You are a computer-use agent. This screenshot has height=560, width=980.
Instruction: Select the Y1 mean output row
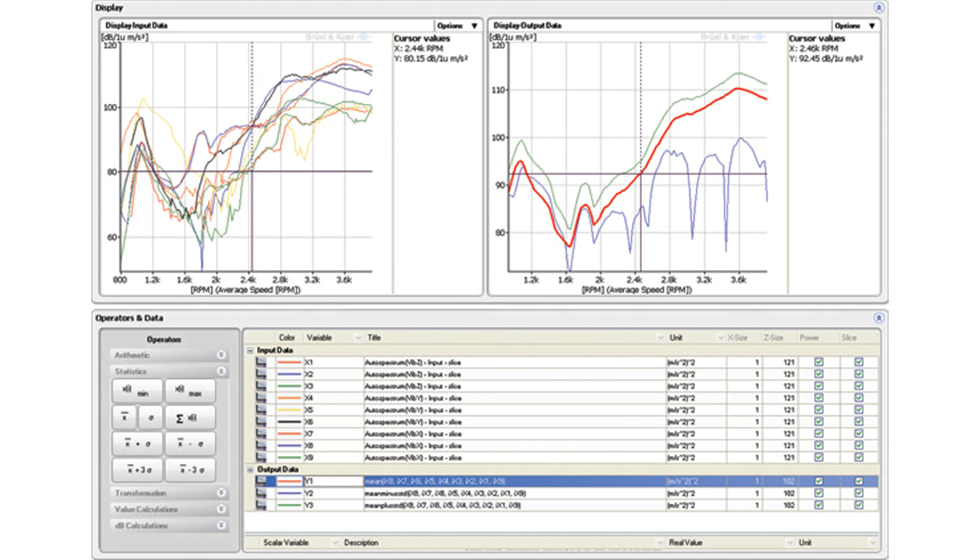498,479
